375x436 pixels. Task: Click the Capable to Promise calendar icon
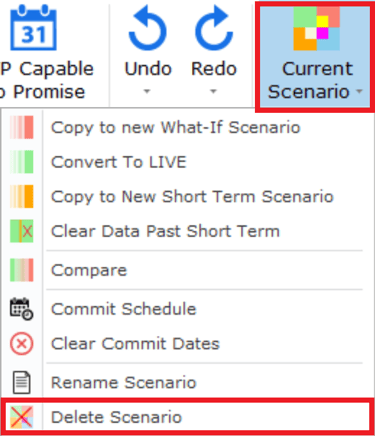[x=33, y=27]
